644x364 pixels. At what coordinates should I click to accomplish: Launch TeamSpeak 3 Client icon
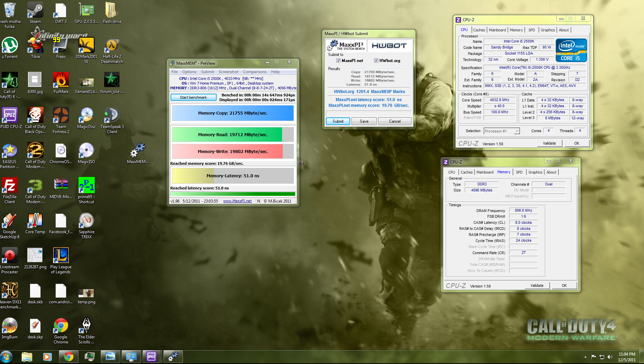[112, 121]
